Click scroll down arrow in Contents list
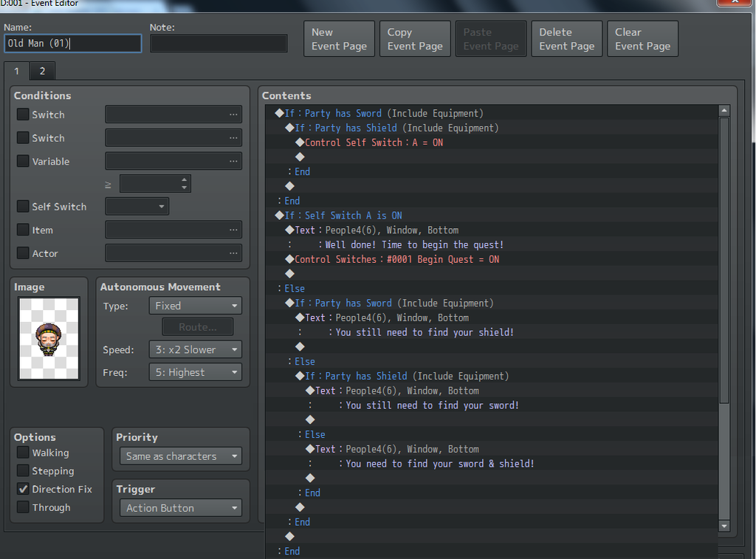The height and width of the screenshot is (559, 756). point(724,526)
